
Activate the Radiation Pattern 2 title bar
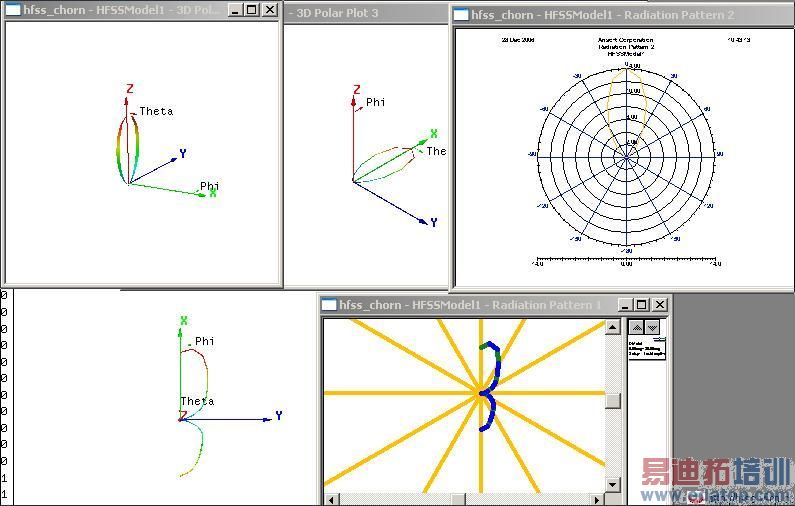[x=623, y=15]
